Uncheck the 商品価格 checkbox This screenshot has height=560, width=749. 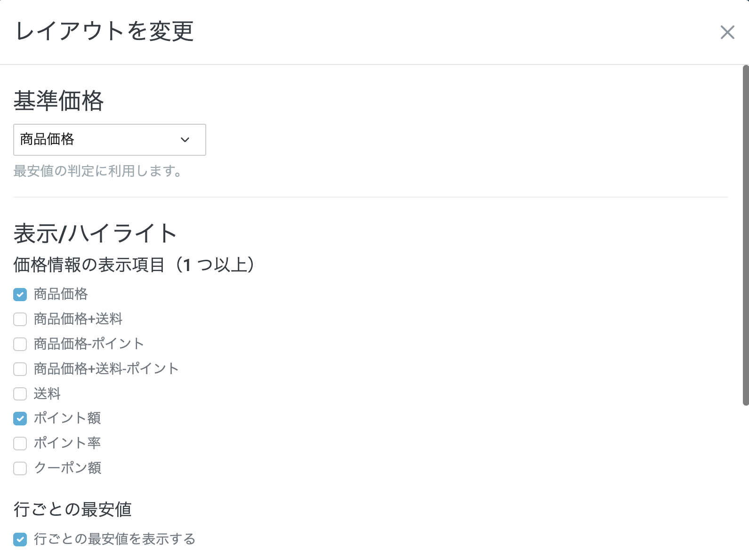(x=20, y=295)
